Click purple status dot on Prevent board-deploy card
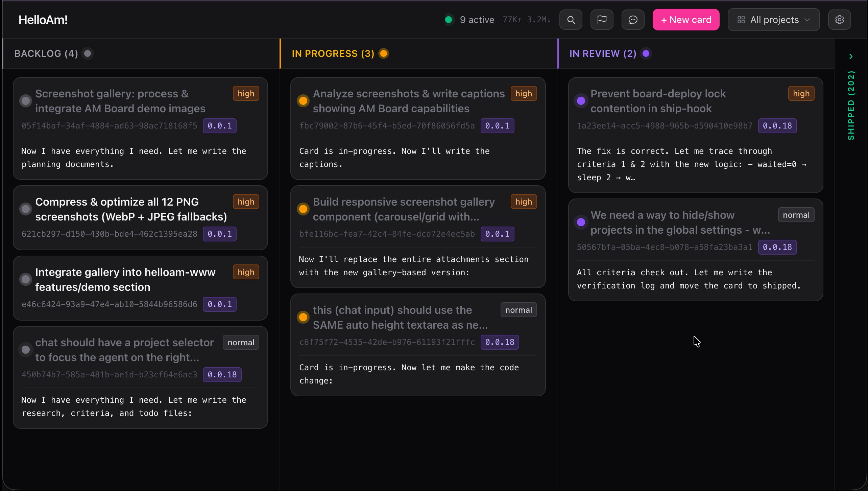The height and width of the screenshot is (491, 868). 581,101
